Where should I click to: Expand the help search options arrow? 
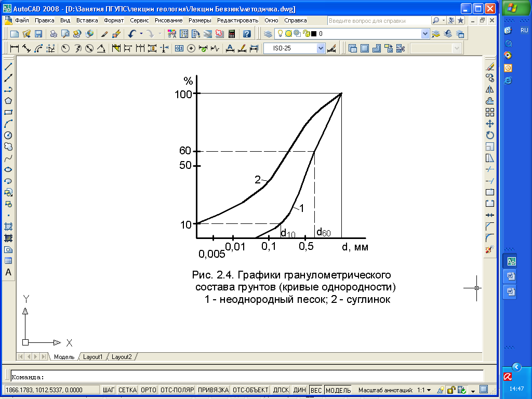pos(444,20)
